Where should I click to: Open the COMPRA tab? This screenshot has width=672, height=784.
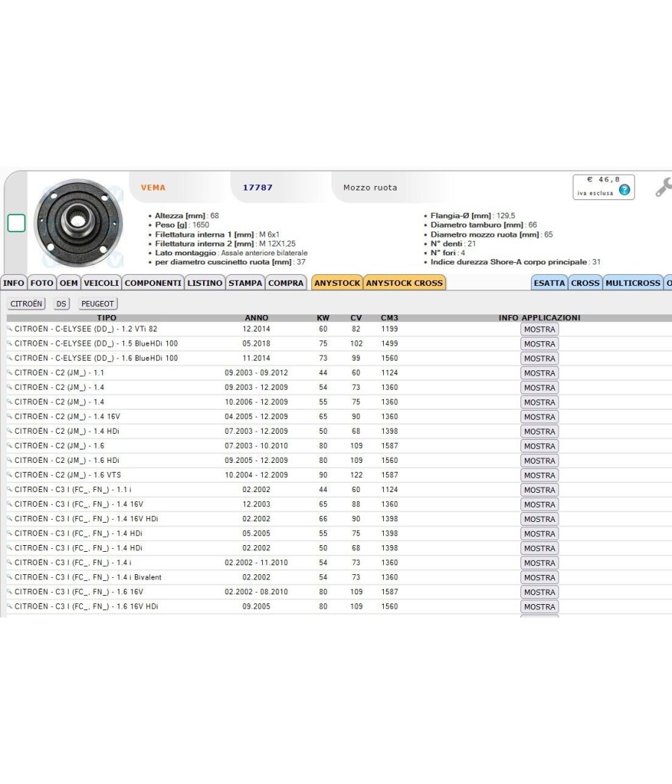coord(285,283)
